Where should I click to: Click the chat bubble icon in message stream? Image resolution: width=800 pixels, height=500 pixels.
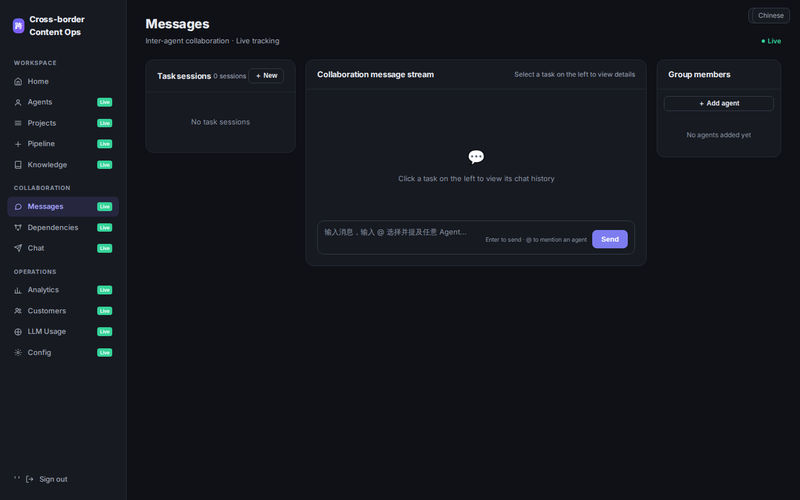pyautogui.click(x=476, y=157)
